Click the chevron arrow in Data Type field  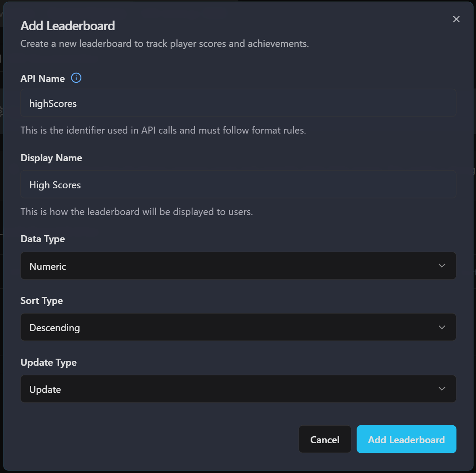(442, 266)
